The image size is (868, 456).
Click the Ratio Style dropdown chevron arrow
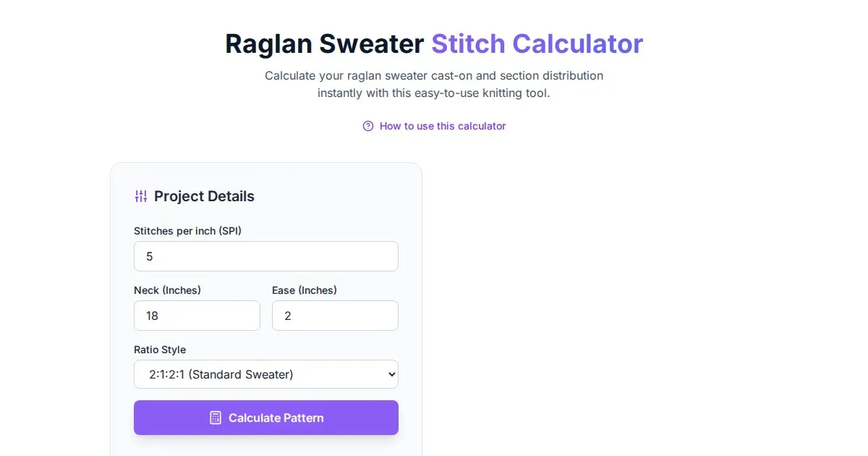click(x=391, y=374)
